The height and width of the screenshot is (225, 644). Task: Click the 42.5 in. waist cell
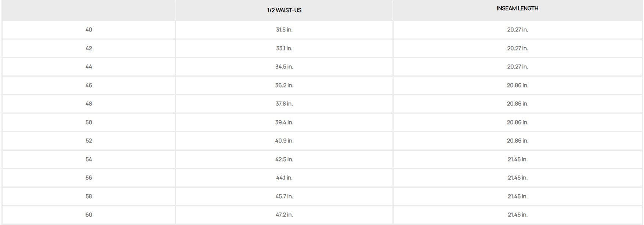click(284, 159)
